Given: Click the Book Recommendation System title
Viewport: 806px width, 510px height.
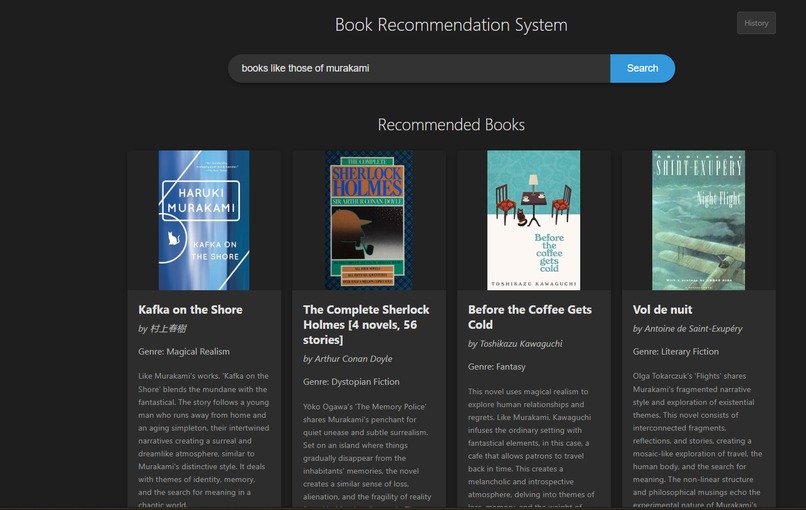Looking at the screenshot, I should (x=451, y=25).
